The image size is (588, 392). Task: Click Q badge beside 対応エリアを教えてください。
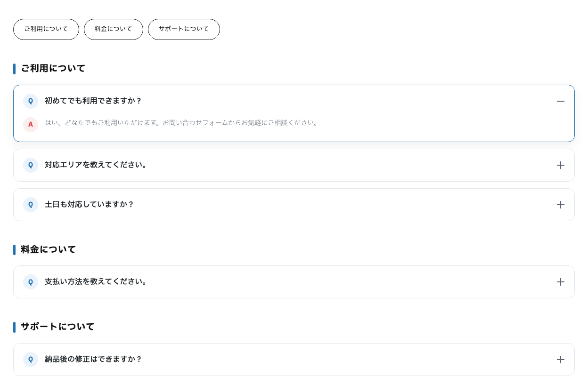coord(31,165)
